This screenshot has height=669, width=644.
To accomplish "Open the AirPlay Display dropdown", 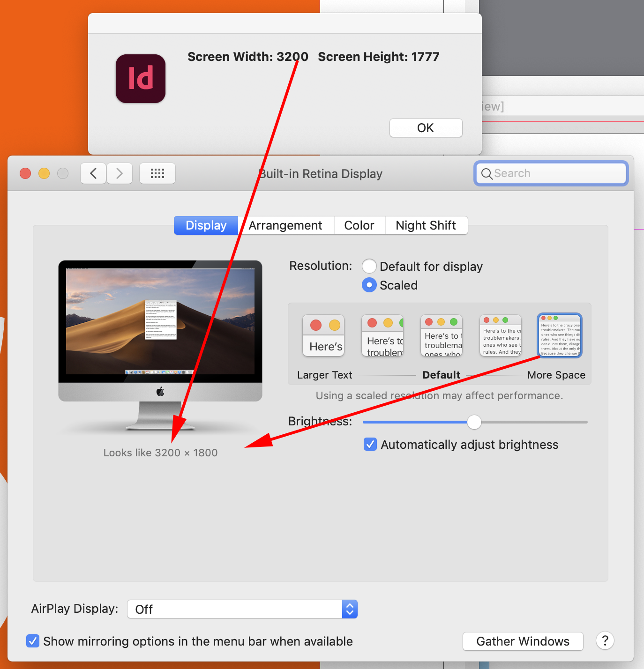I will [350, 609].
